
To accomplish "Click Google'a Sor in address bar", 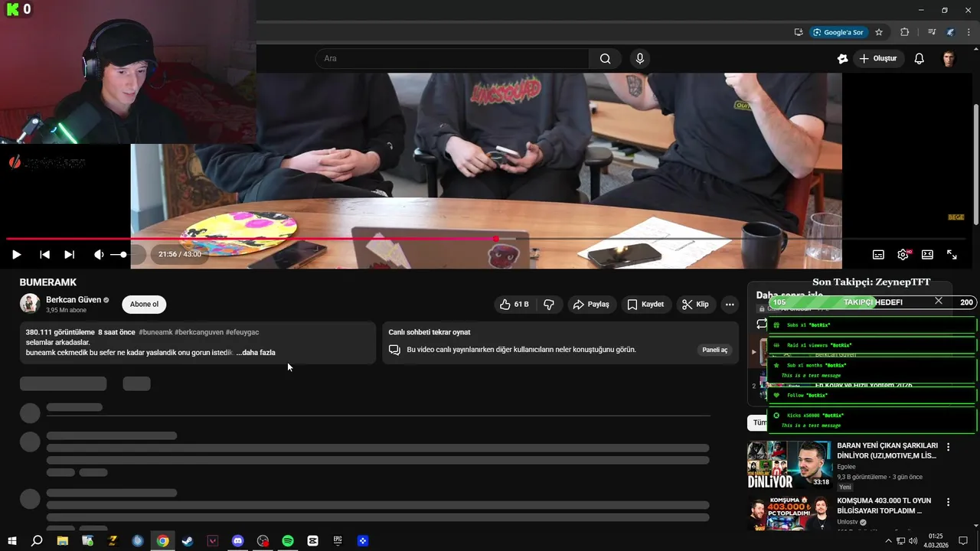I will tap(838, 32).
